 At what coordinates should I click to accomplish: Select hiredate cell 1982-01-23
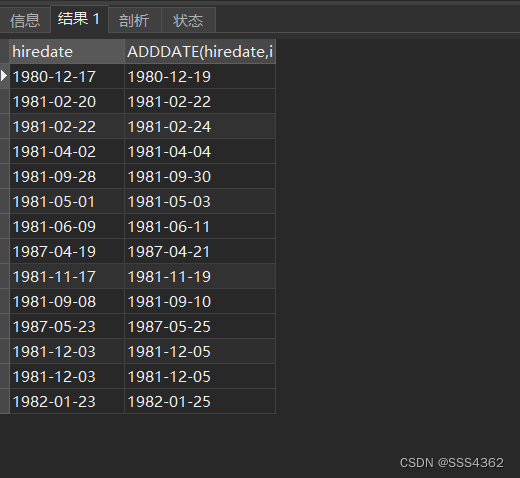click(67, 401)
